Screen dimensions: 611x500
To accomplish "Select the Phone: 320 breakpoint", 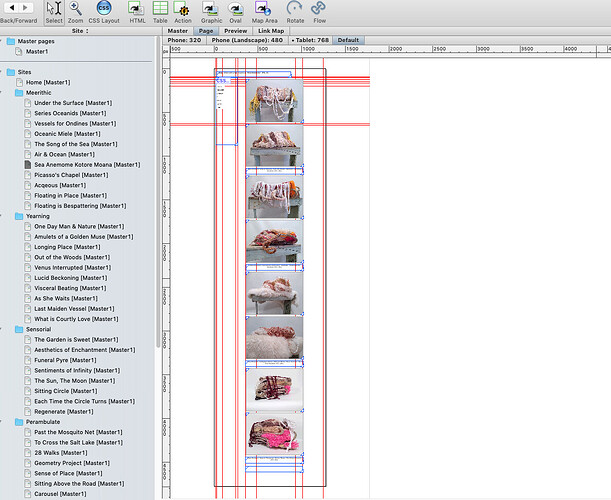I will tap(184, 40).
